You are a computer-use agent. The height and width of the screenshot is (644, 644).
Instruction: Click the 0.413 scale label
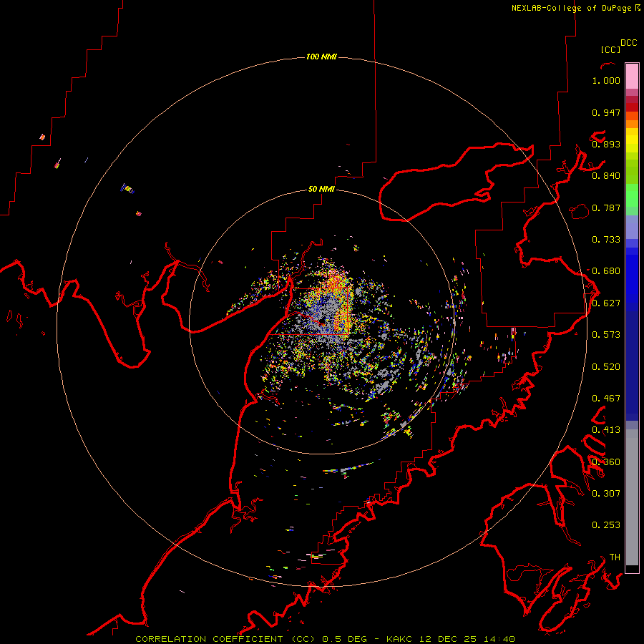[x=606, y=430]
